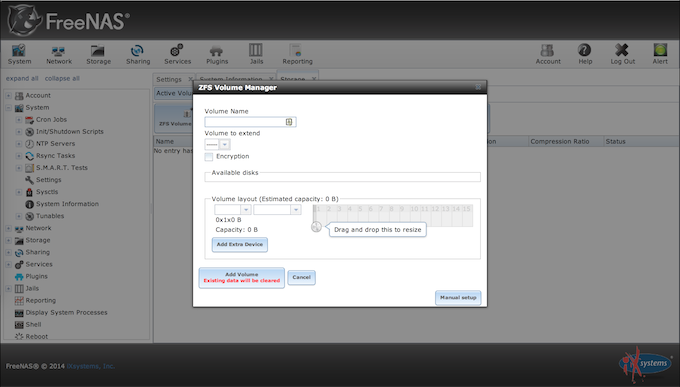Screen dimensions: 680x387
Task: Open the Active Volumes sub-tab
Action: [x=174, y=93]
